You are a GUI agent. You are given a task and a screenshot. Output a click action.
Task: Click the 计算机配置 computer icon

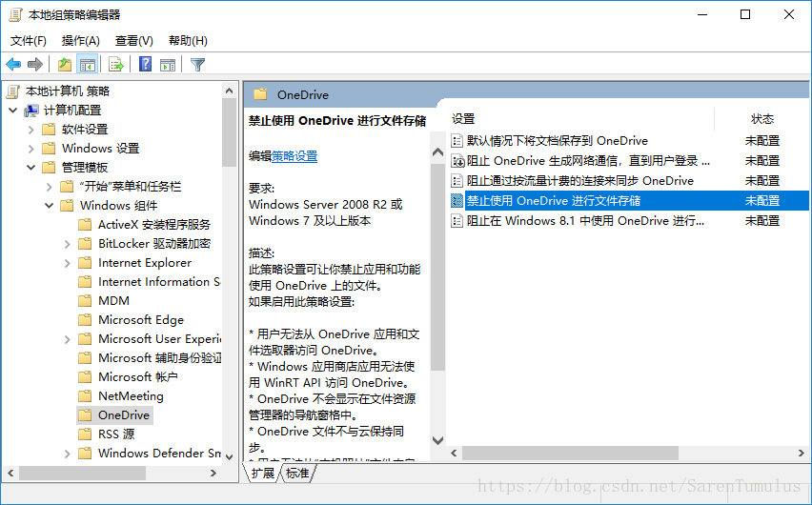coord(31,111)
